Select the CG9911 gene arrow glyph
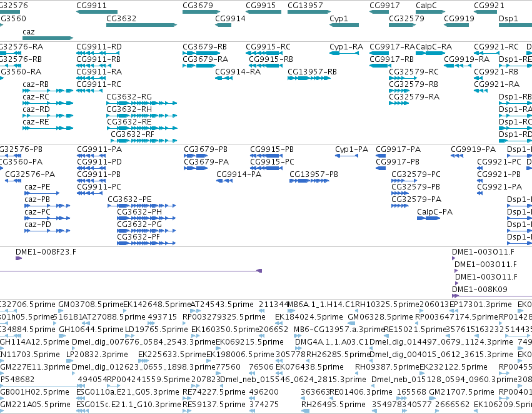 tap(97, 12)
